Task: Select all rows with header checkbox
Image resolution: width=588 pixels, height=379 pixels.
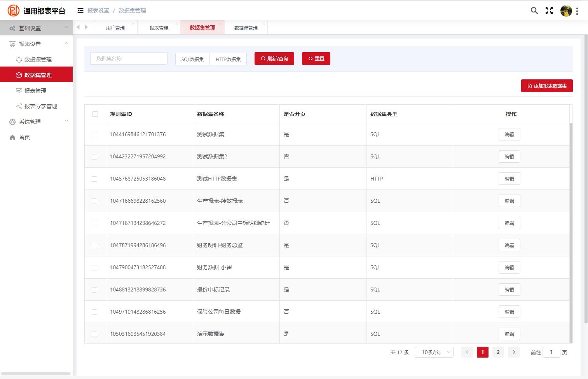Action: (95, 114)
